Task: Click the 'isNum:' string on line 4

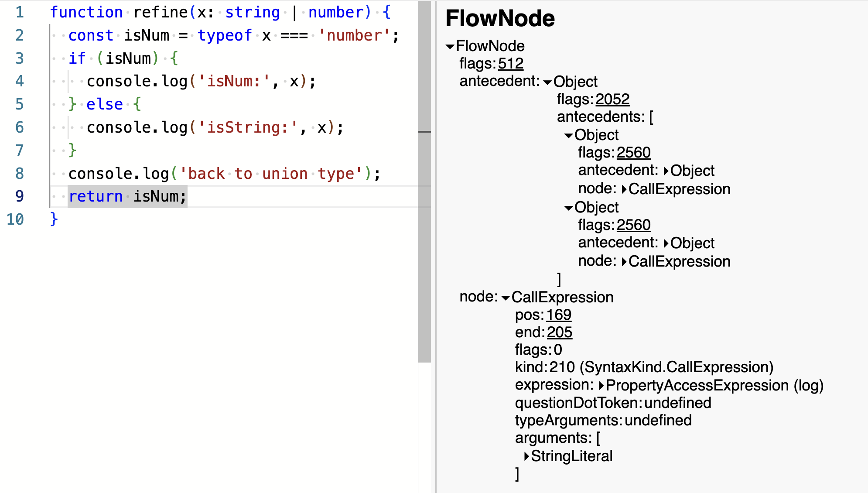Action: (x=234, y=81)
